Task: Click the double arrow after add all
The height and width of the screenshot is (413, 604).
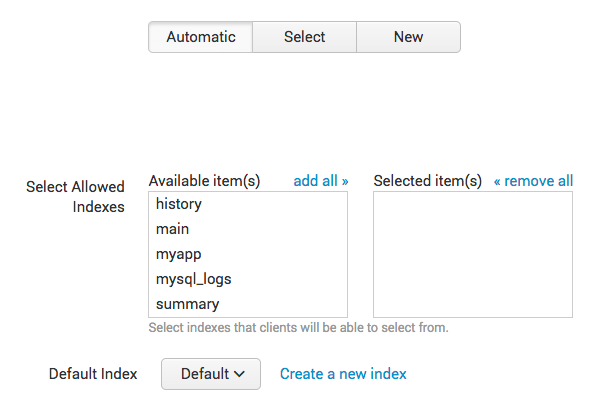Action: [345, 181]
